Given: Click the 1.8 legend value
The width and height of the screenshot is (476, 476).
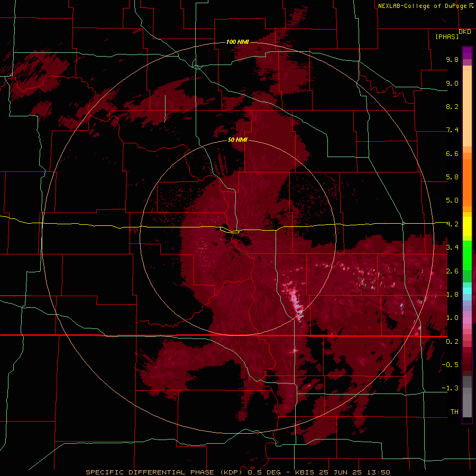Looking at the screenshot, I should coord(452,295).
